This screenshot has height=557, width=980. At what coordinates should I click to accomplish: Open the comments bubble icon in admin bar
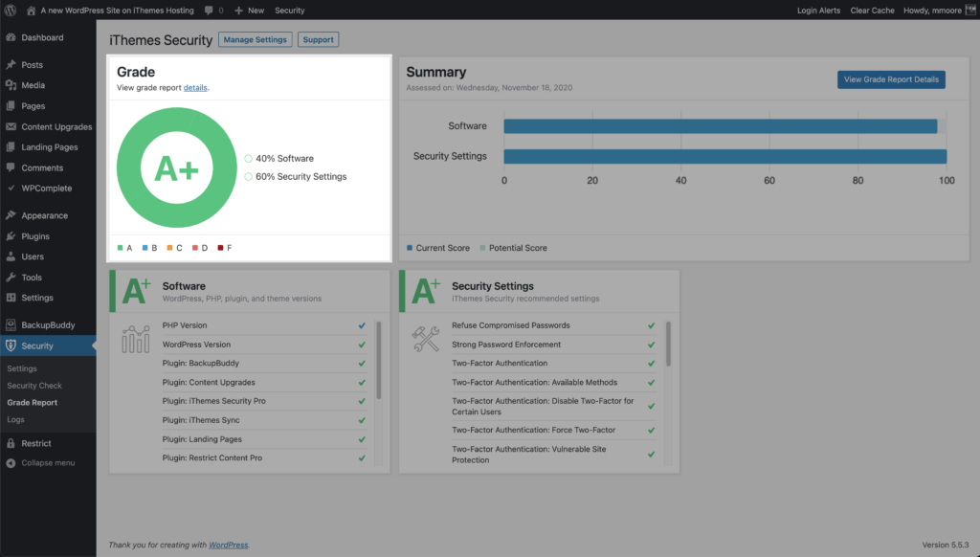(x=209, y=10)
